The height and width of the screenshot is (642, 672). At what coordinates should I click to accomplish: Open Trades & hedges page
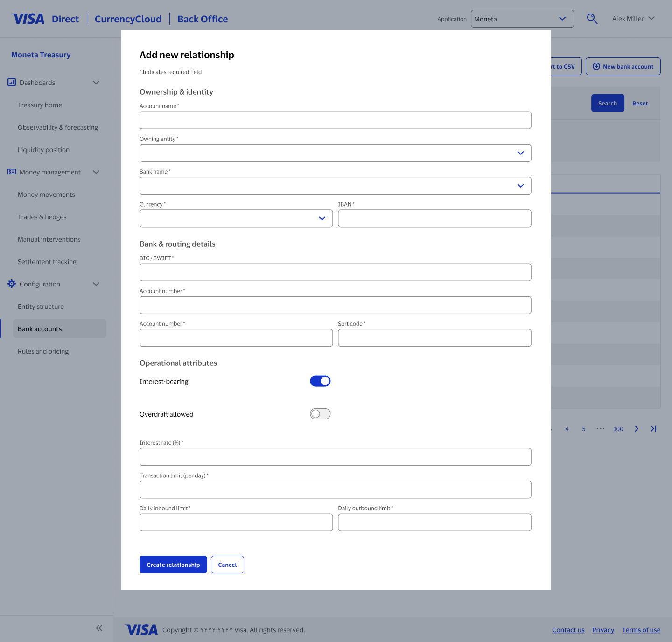pyautogui.click(x=42, y=217)
